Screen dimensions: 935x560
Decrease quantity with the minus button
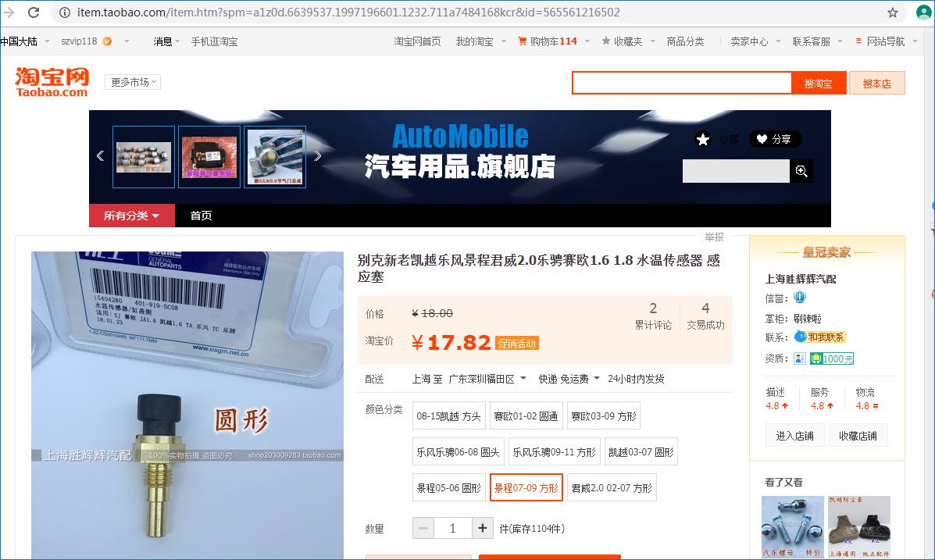(423, 529)
